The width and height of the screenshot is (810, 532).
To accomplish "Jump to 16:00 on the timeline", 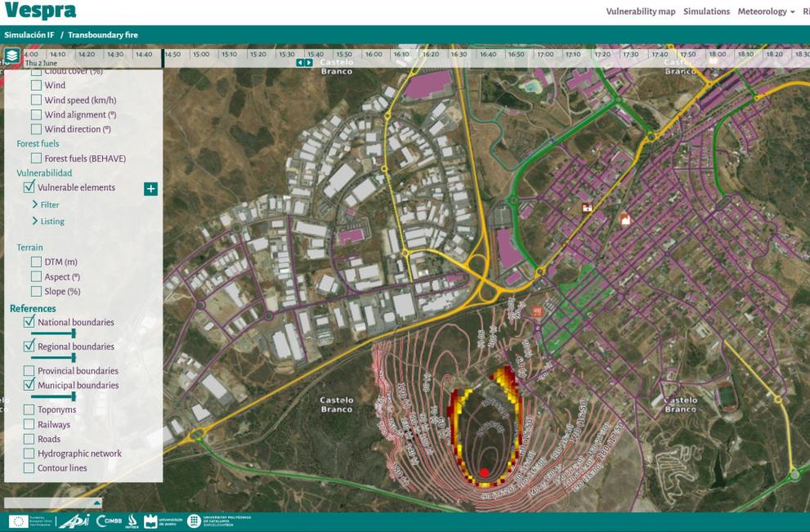I will coord(374,55).
